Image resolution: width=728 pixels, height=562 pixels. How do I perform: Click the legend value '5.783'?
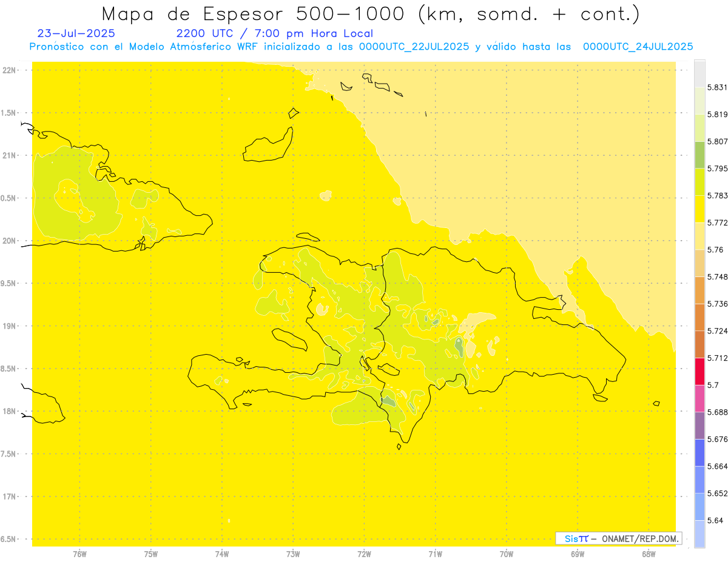(718, 196)
